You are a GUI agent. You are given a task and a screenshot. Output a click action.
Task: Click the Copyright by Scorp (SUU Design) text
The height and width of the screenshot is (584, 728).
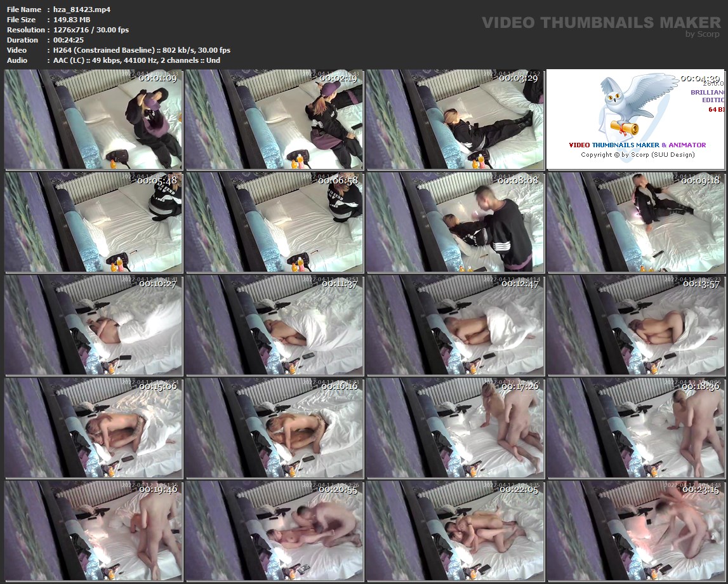pos(637,155)
